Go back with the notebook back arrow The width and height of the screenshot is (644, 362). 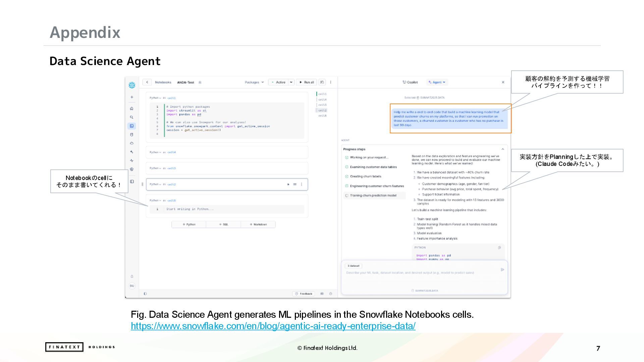pos(147,82)
